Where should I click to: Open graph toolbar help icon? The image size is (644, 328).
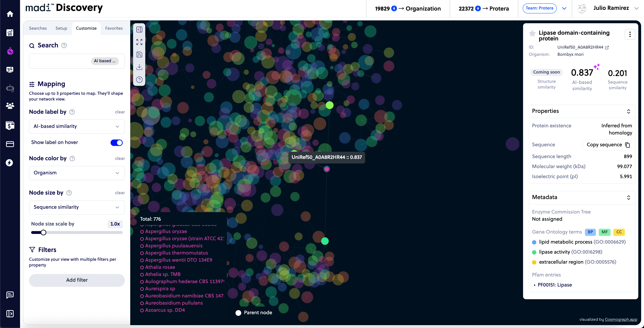[x=139, y=80]
